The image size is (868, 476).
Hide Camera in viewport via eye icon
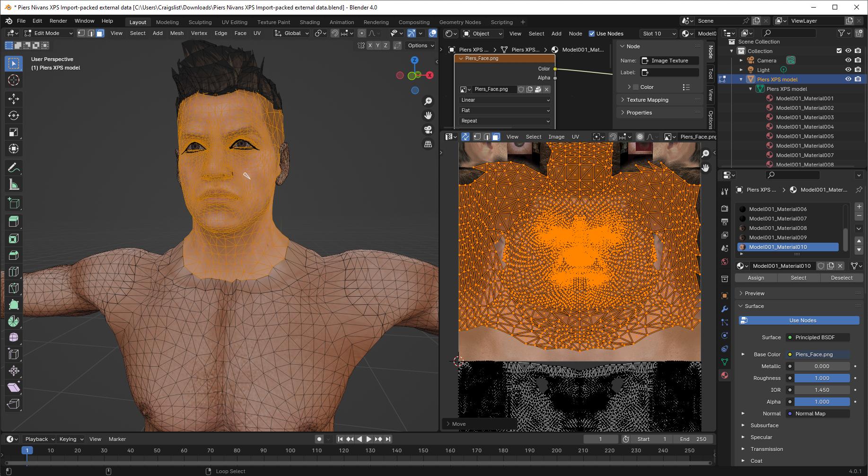848,60
